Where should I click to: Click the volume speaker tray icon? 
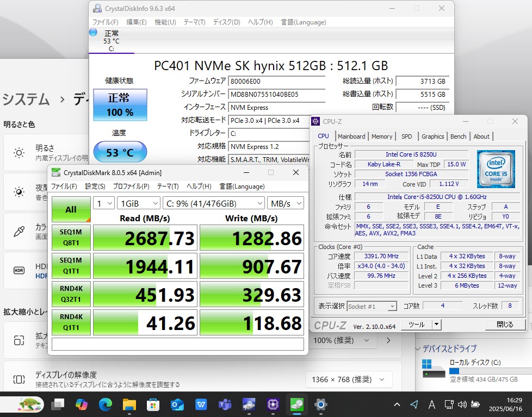[x=462, y=404]
